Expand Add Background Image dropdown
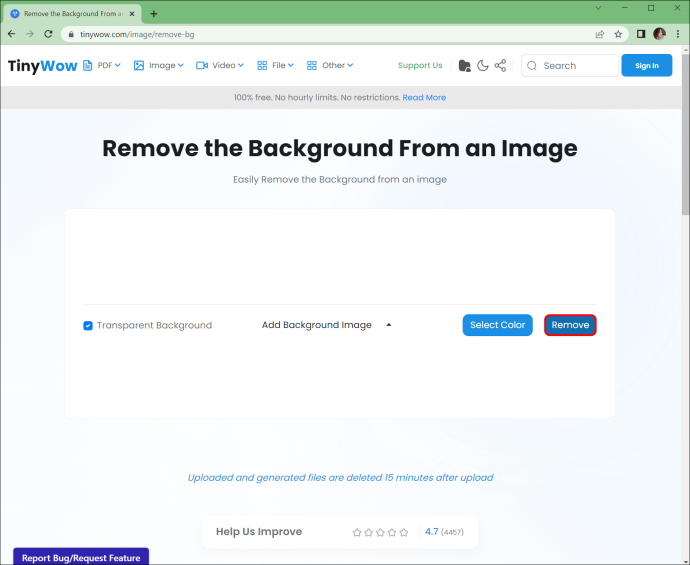Image resolution: width=690 pixels, height=565 pixels. tap(327, 325)
